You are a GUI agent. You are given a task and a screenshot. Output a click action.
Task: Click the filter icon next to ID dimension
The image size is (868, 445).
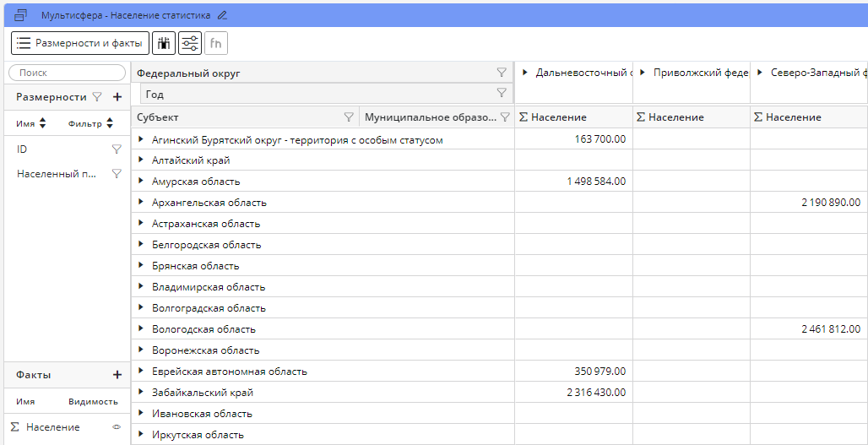click(117, 149)
